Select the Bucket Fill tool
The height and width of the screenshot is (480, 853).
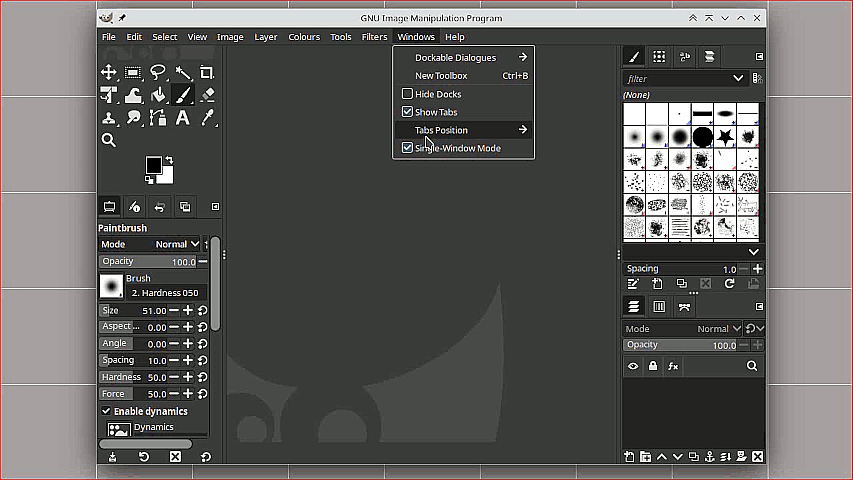click(x=158, y=95)
